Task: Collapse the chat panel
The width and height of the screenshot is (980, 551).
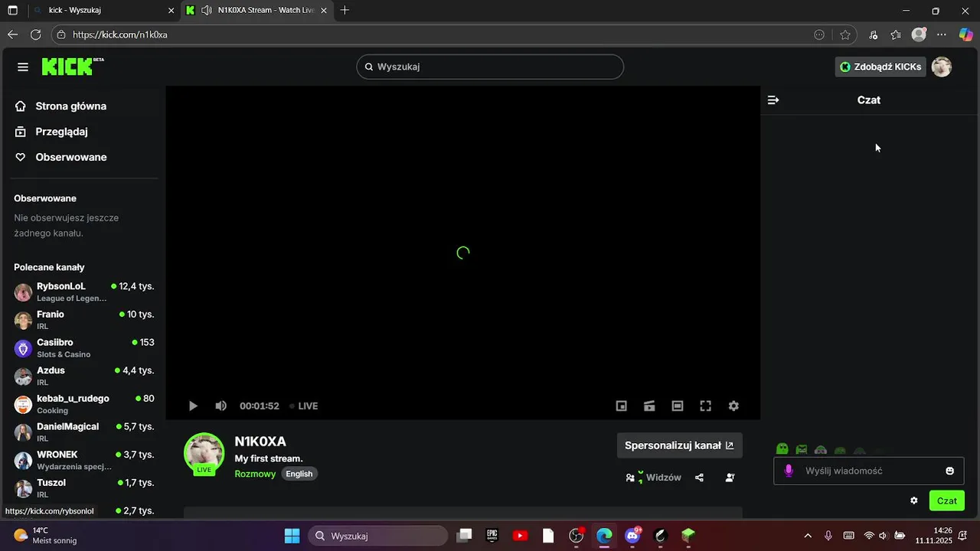Action: (x=773, y=100)
